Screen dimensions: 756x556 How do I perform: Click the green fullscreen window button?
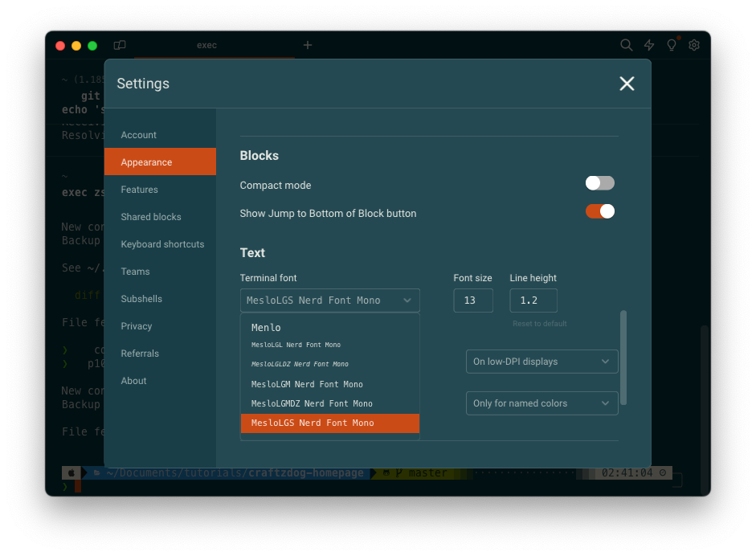pos(92,46)
